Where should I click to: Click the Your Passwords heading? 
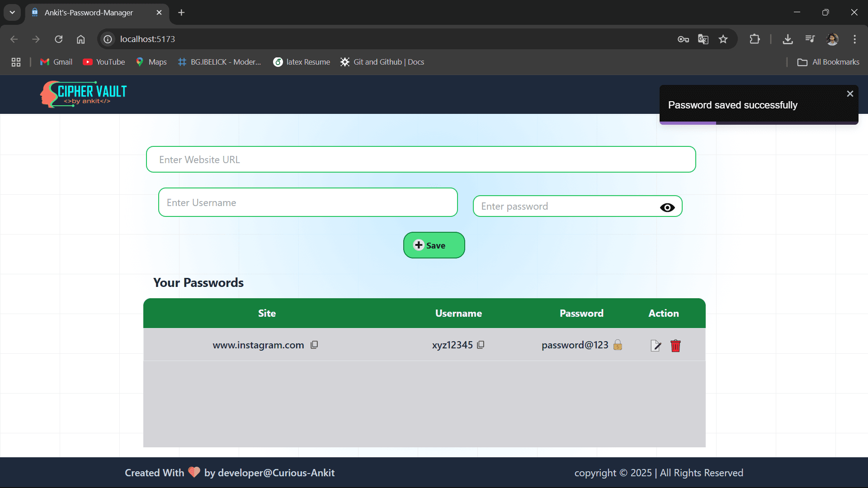click(198, 282)
